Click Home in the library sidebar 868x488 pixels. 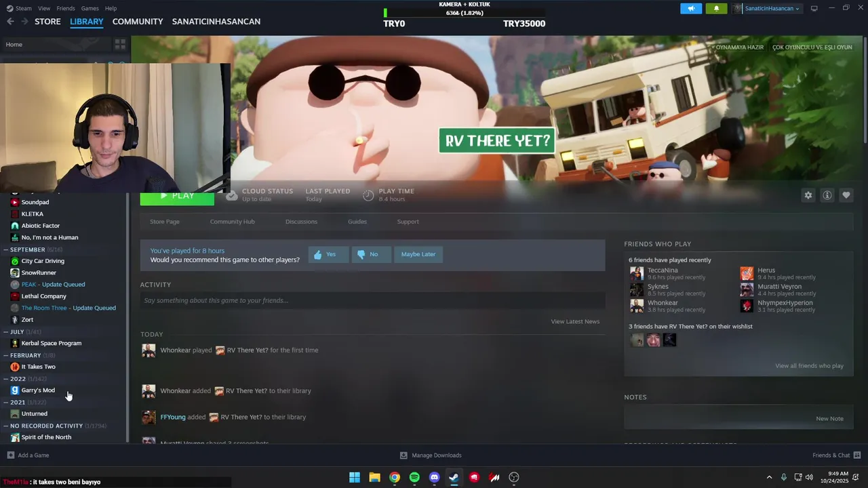point(14,44)
